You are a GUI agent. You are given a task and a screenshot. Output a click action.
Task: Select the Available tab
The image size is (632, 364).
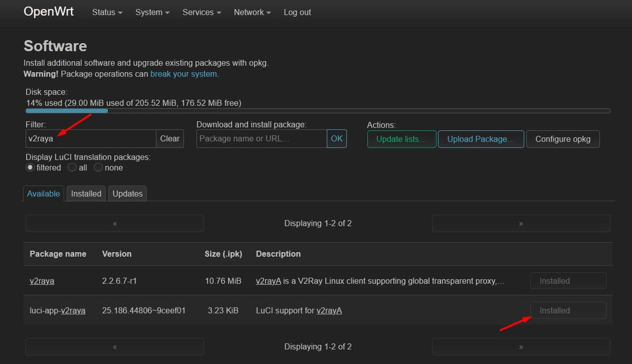43,193
